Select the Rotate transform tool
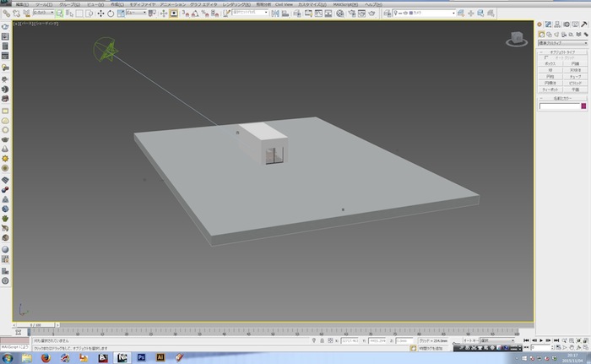The width and height of the screenshot is (591, 364). [x=111, y=14]
